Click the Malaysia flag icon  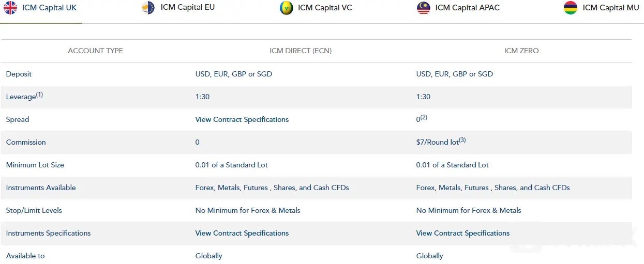point(424,8)
